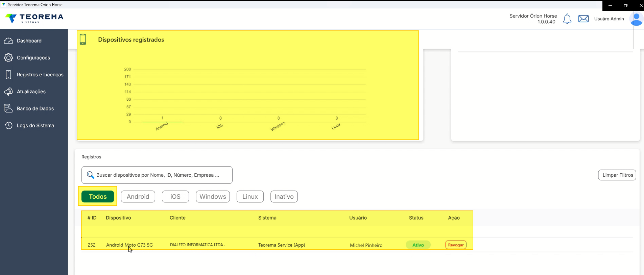
Task: Click the Servidor Órion Horse version text
Action: 533,19
